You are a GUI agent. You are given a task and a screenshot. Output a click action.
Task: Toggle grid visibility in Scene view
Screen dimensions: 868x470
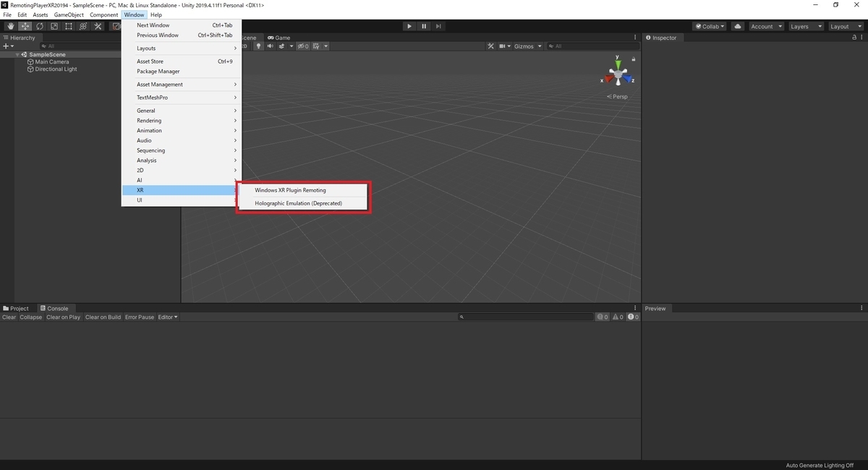coord(317,46)
